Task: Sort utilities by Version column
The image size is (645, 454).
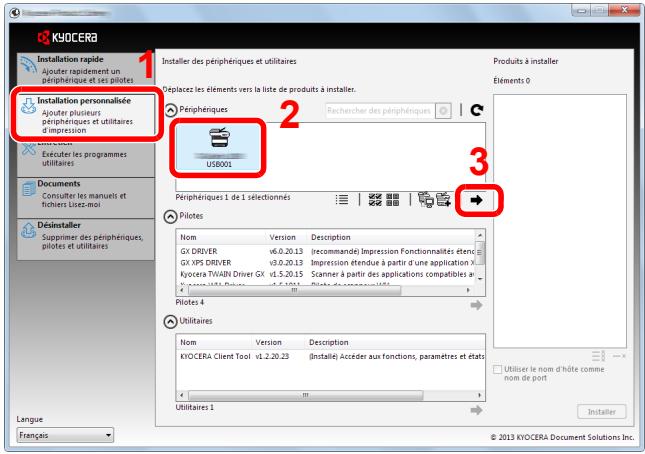Action: coord(278,342)
